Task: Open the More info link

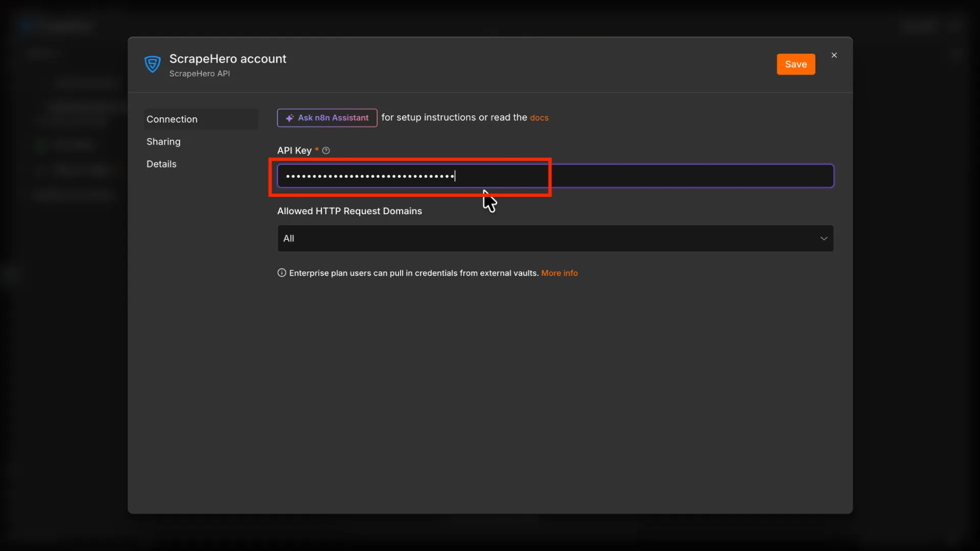Action: (559, 273)
